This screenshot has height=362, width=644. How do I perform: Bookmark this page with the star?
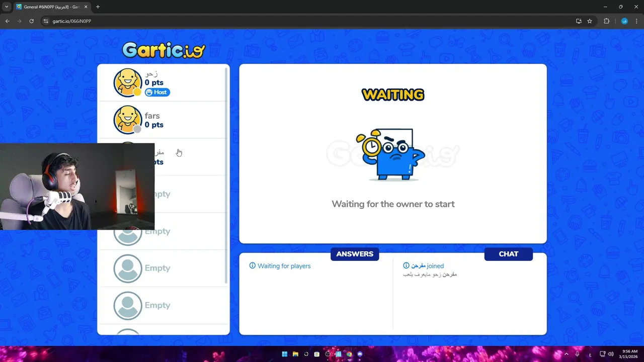coord(590,21)
